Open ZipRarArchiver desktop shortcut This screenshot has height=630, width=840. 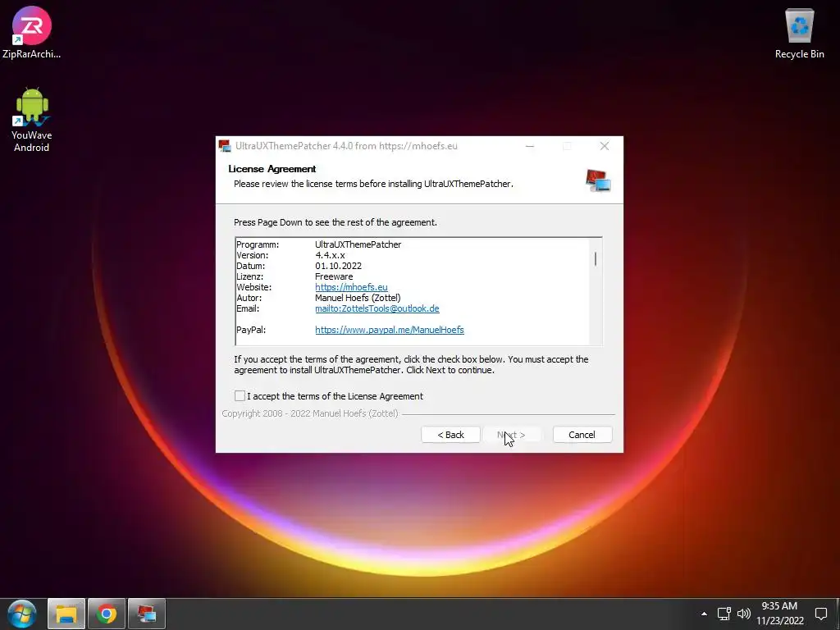coord(32,32)
